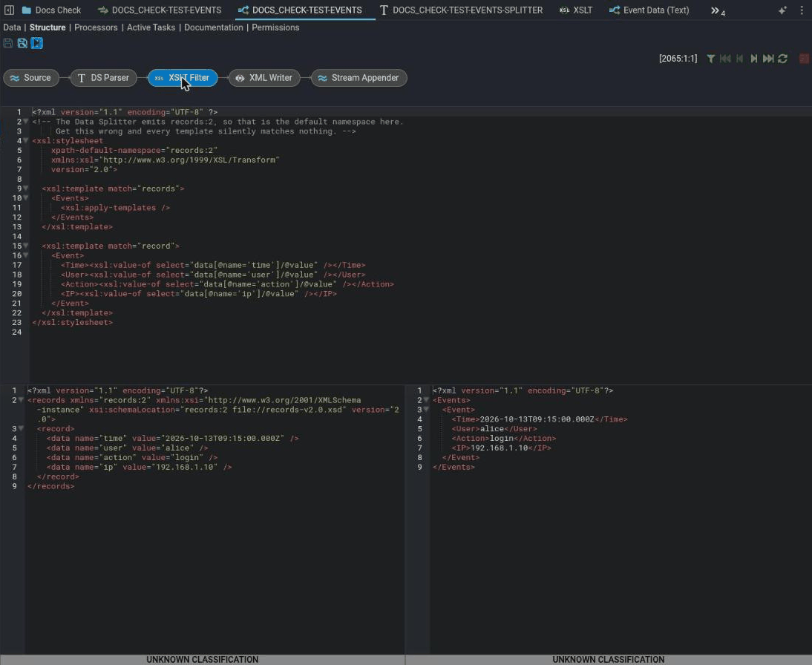The image size is (812, 665).
Task: Select the Source pipeline element
Action: pos(31,78)
